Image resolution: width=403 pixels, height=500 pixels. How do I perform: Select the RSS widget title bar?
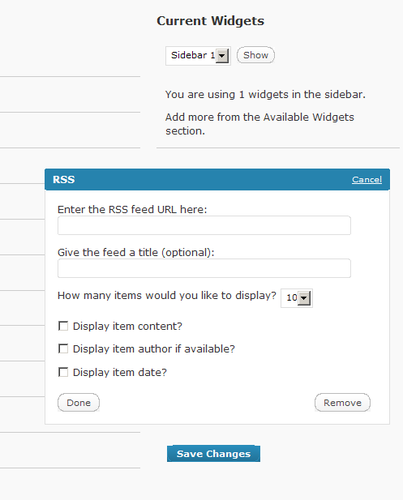[x=217, y=179]
